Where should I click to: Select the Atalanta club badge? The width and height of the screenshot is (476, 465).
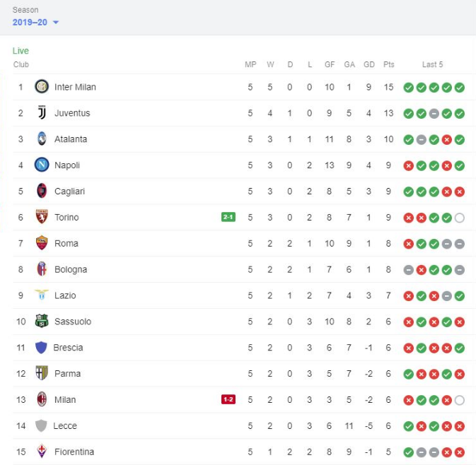point(42,139)
